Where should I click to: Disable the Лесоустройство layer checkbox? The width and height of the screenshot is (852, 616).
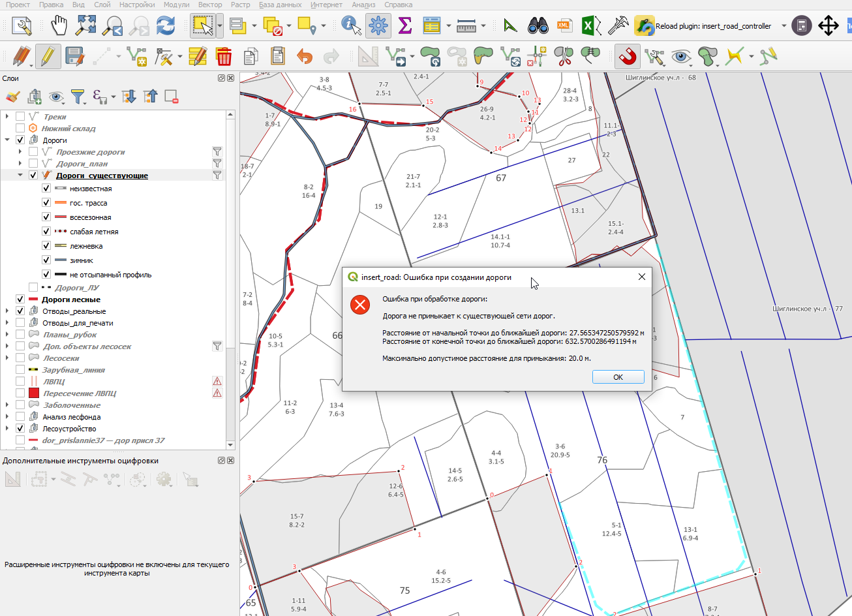click(20, 429)
